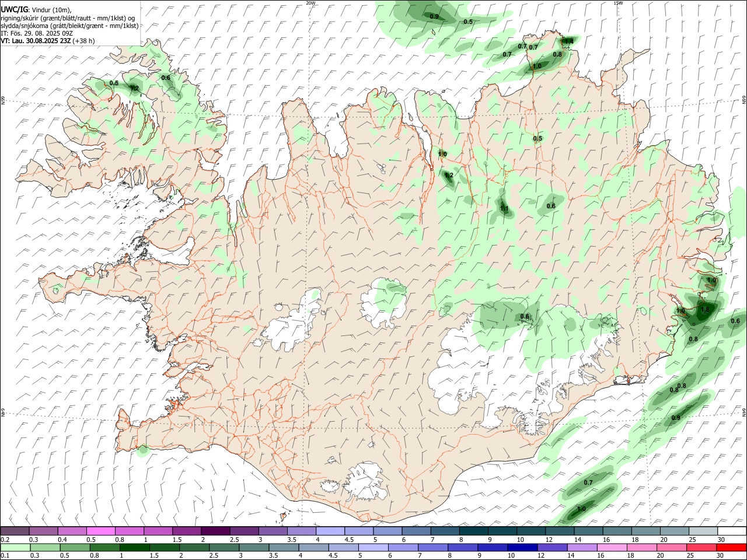This screenshot has height=560, width=747.
Task: Click the crimson swatch between 25 and 30 lower scale
Action: click(701, 547)
